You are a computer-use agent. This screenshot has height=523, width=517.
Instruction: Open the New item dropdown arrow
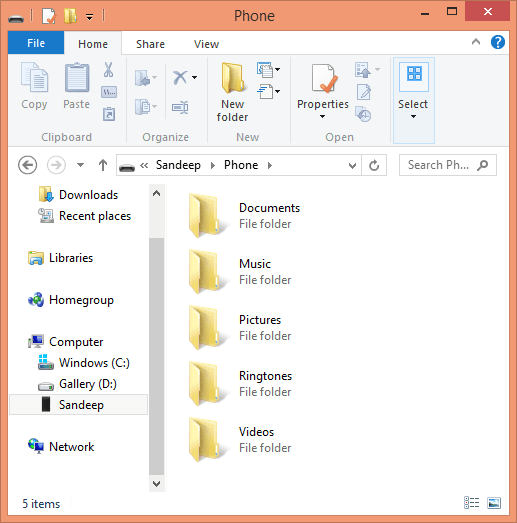(278, 70)
